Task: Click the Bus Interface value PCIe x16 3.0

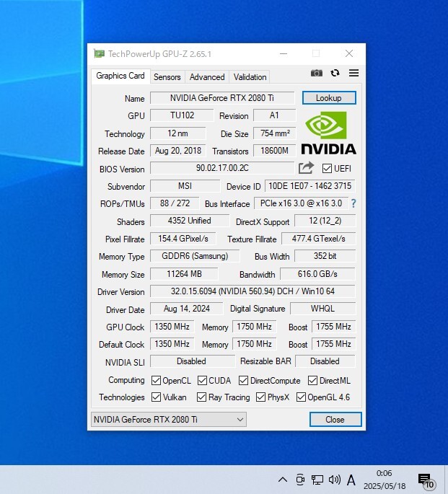Action: [x=301, y=203]
